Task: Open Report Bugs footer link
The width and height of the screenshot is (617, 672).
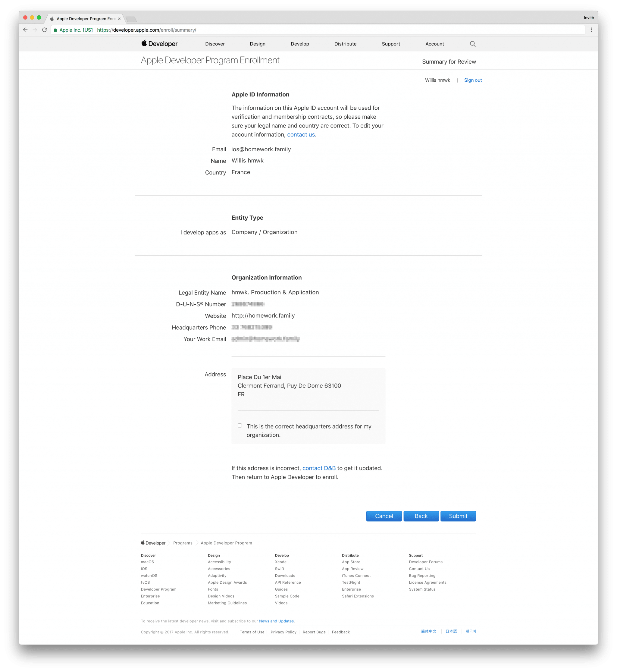Action: (314, 632)
